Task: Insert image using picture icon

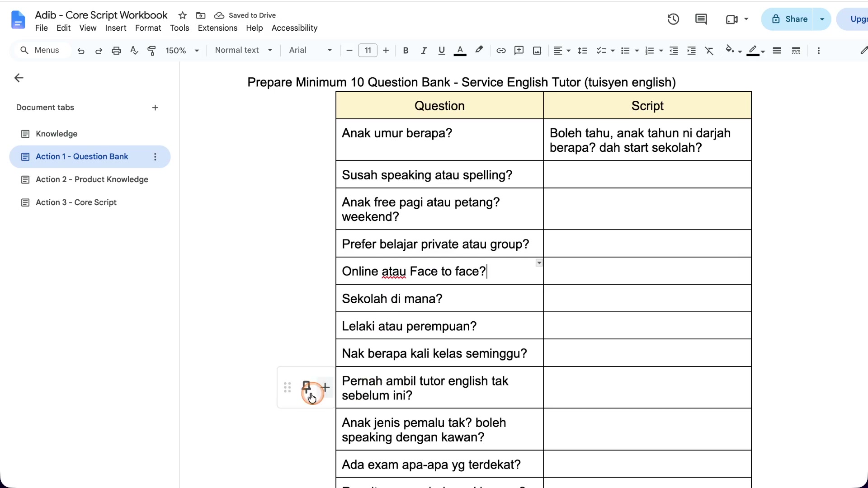Action: (537, 51)
